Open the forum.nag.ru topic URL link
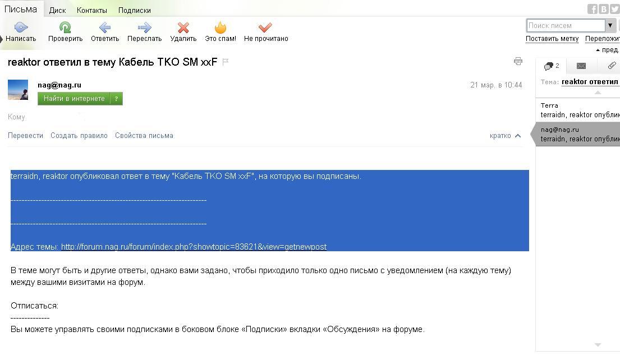Viewport: 620px width, 364px height. pos(194,247)
